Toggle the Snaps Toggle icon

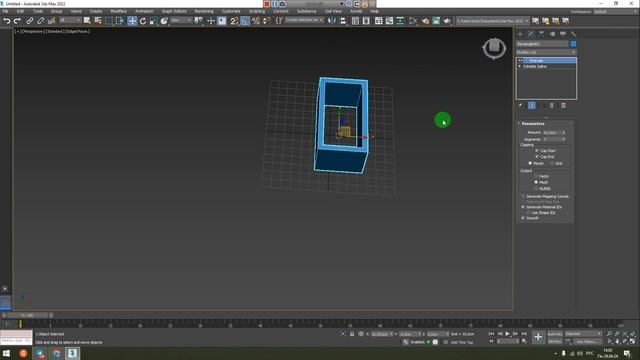point(234,20)
